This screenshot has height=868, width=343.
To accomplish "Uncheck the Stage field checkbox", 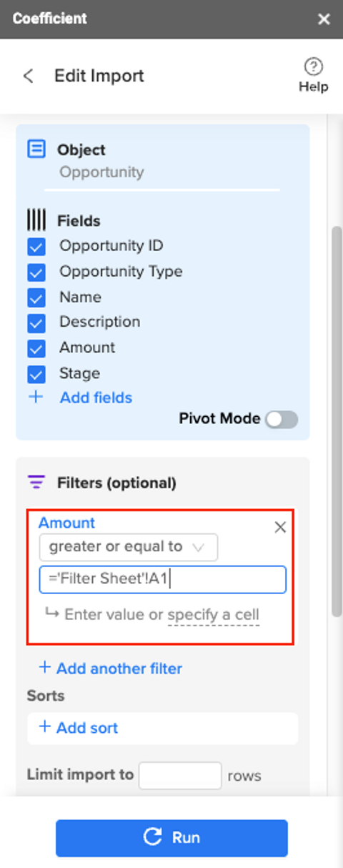I will (x=36, y=375).
